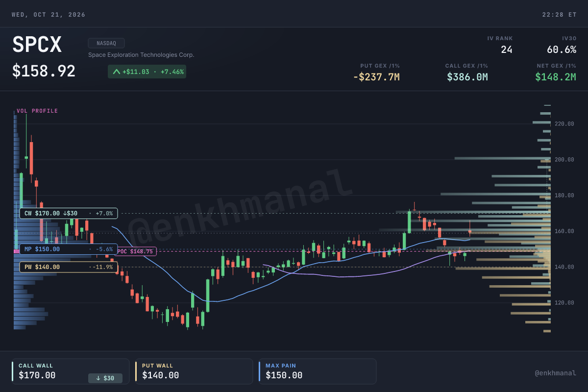Screen dimensions: 588x392
Task: Click the IV30 label
Action: (569, 38)
